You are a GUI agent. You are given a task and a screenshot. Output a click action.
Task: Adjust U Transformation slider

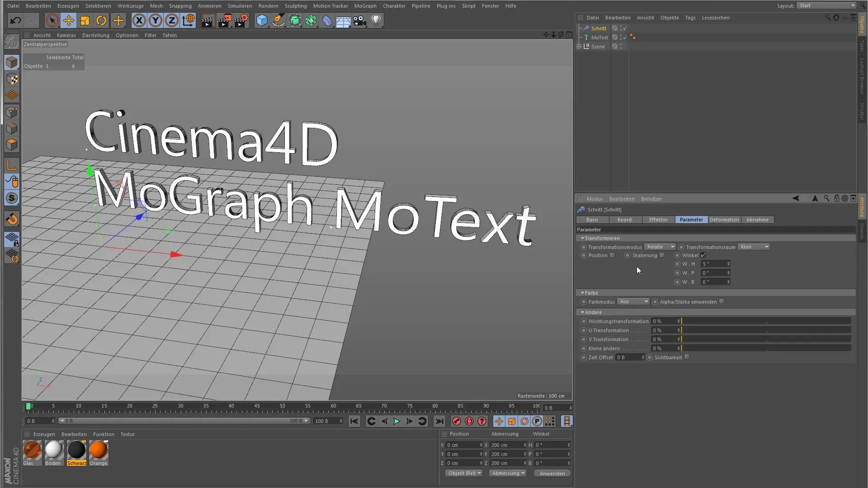point(766,330)
